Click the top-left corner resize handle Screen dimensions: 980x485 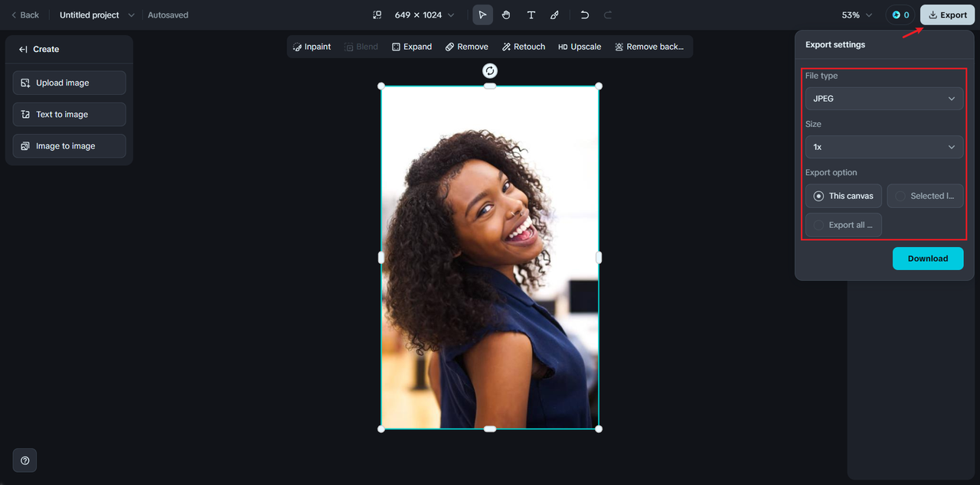(381, 86)
